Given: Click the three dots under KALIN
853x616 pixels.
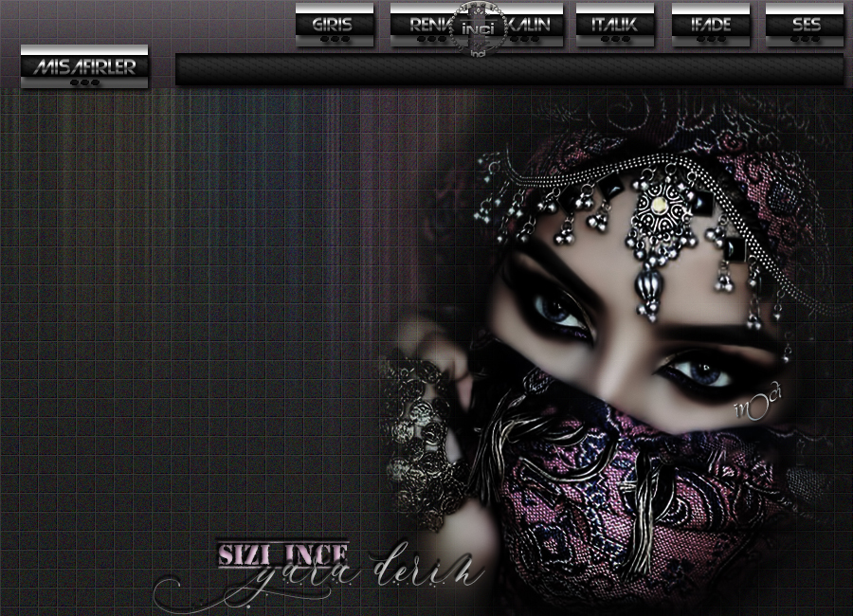Looking at the screenshot, I should click(523, 41).
